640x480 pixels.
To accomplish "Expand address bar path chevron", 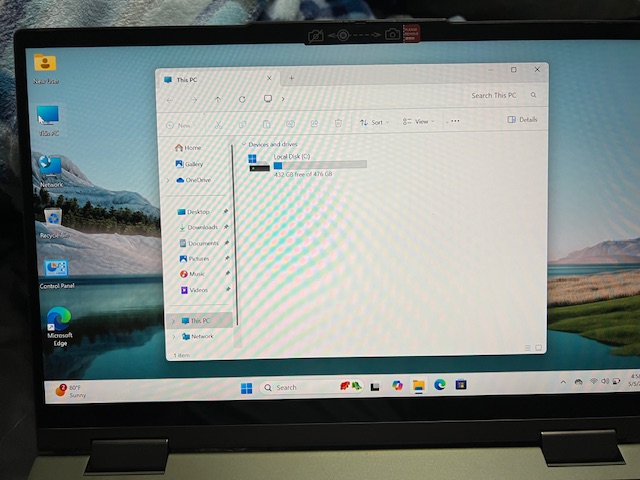I will (x=283, y=99).
